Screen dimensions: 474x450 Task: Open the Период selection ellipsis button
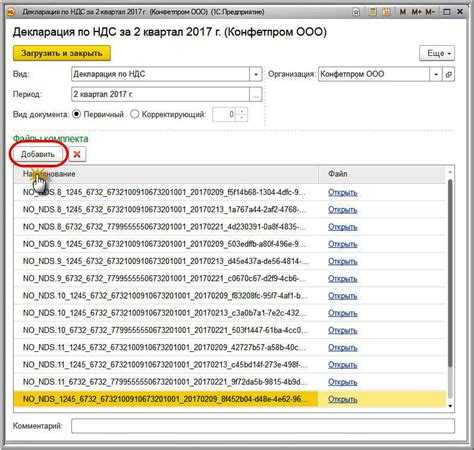[x=256, y=95]
